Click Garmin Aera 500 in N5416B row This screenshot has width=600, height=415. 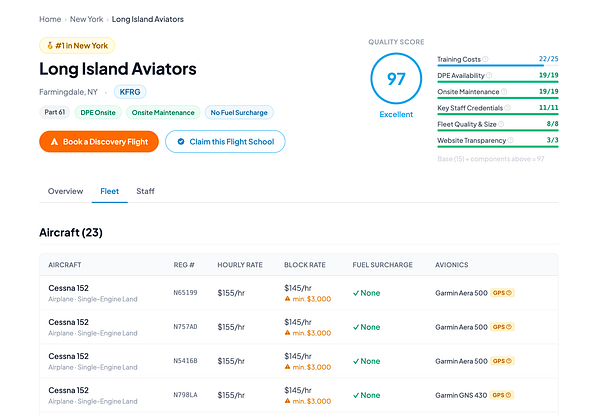click(461, 361)
